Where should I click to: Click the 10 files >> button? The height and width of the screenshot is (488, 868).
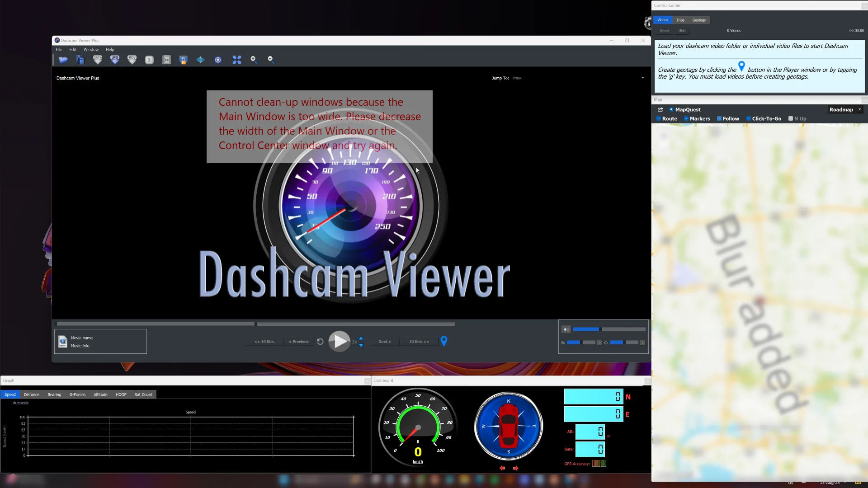click(x=419, y=342)
